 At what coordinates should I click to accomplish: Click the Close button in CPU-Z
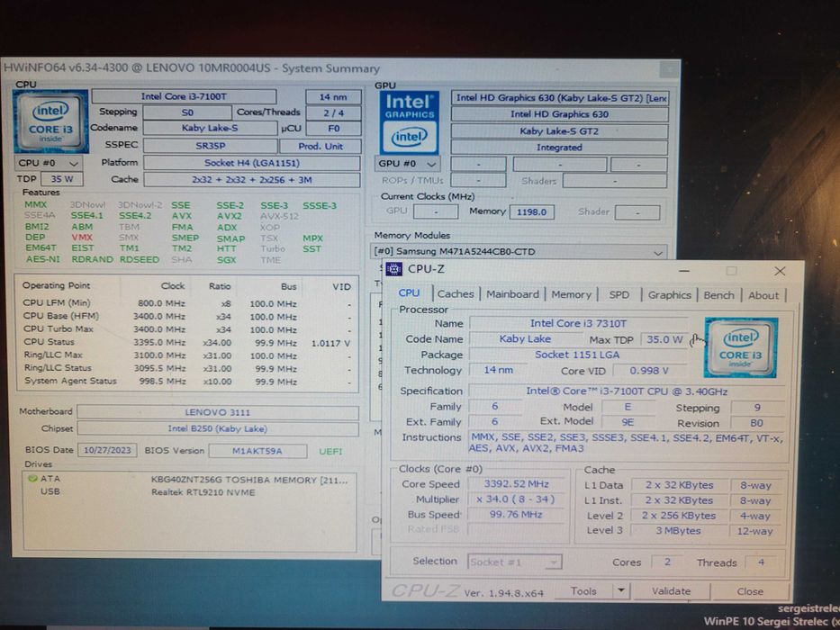point(749,591)
